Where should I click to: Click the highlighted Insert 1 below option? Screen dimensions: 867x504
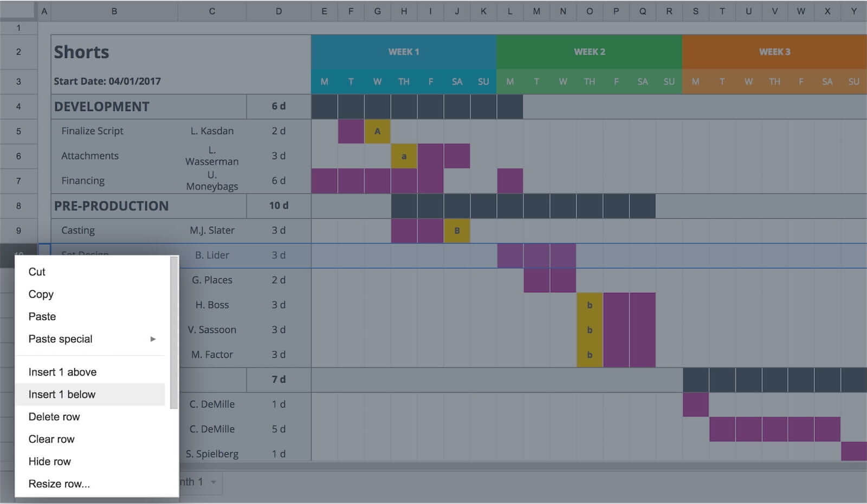[62, 394]
